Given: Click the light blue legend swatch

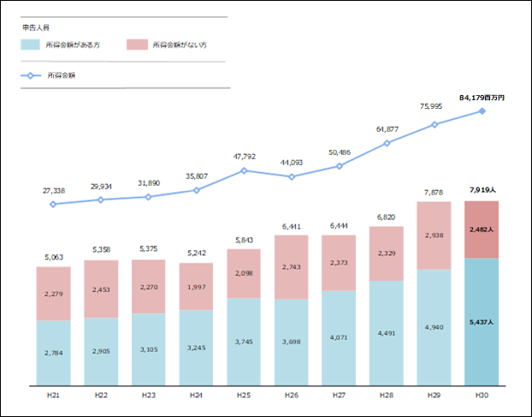Looking at the screenshot, I should [x=30, y=45].
